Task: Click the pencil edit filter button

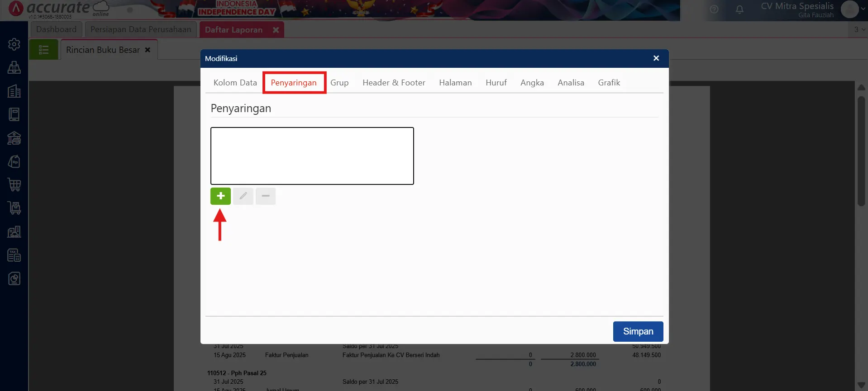Action: click(243, 196)
